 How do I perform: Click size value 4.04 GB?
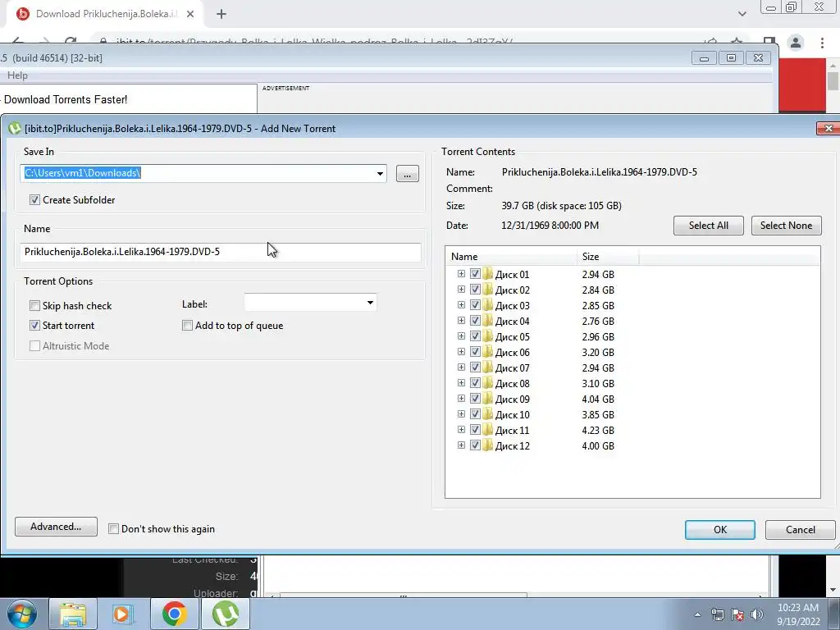pyautogui.click(x=598, y=399)
